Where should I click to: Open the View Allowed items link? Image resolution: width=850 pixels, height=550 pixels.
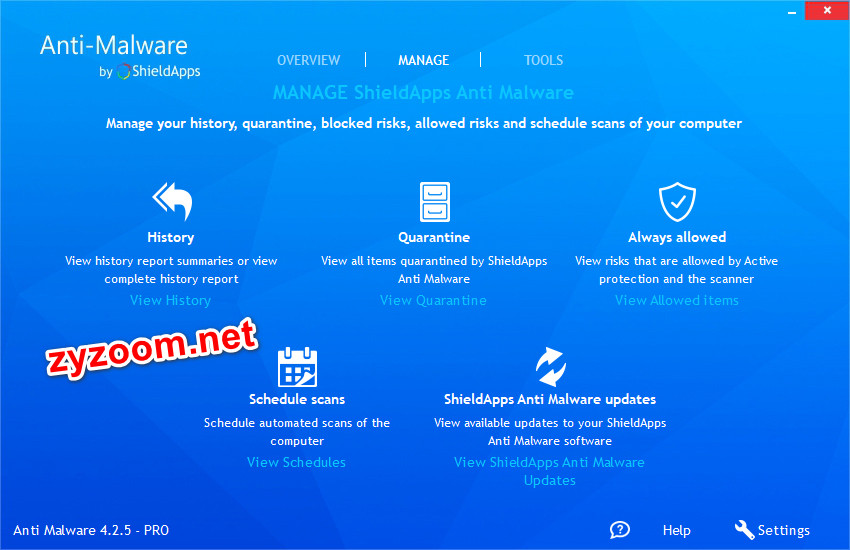677,300
